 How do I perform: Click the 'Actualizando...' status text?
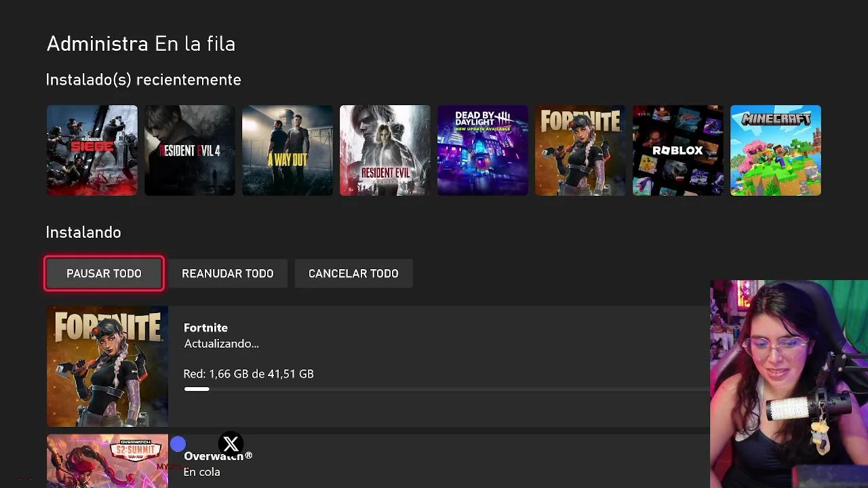point(221,344)
